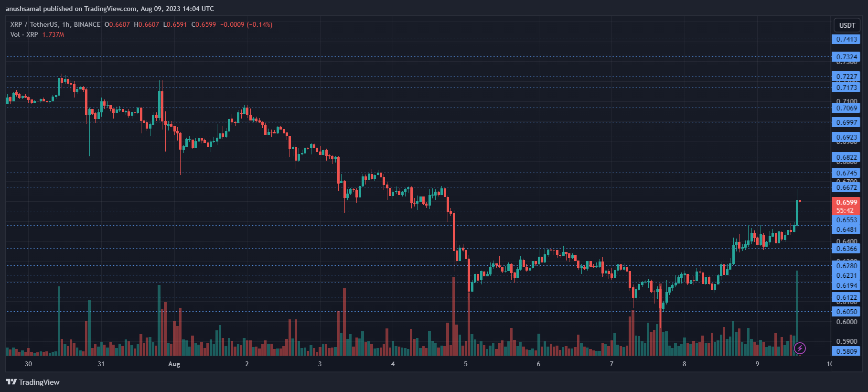Click the TradingView.com published header text
This screenshot has height=392, width=868.
[110, 9]
